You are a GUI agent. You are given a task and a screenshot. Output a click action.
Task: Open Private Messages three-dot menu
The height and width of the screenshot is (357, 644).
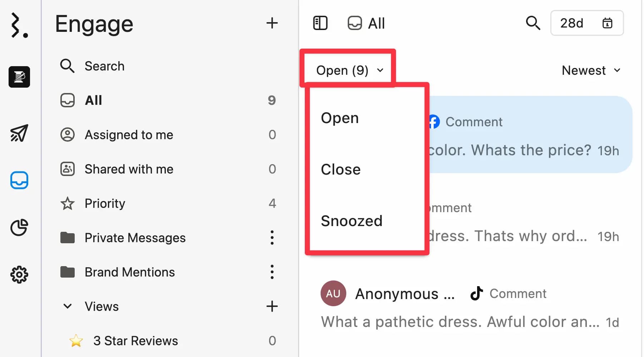click(x=272, y=238)
